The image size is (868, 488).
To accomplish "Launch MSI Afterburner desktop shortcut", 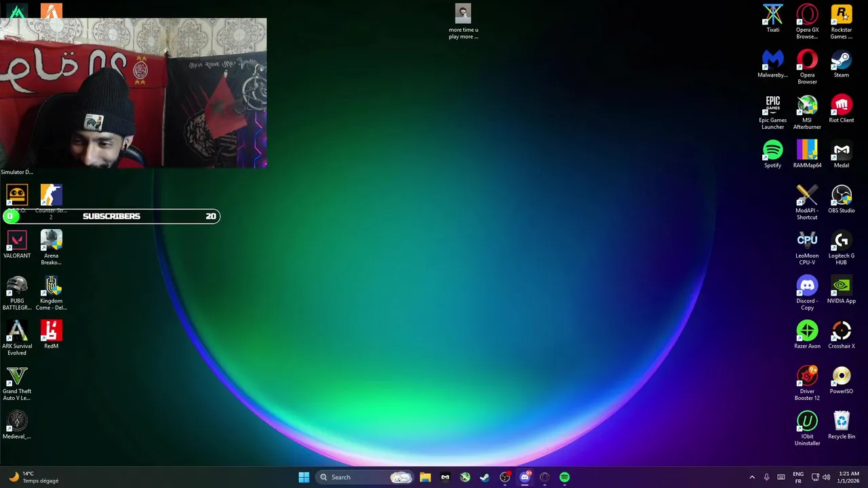I will click(807, 113).
